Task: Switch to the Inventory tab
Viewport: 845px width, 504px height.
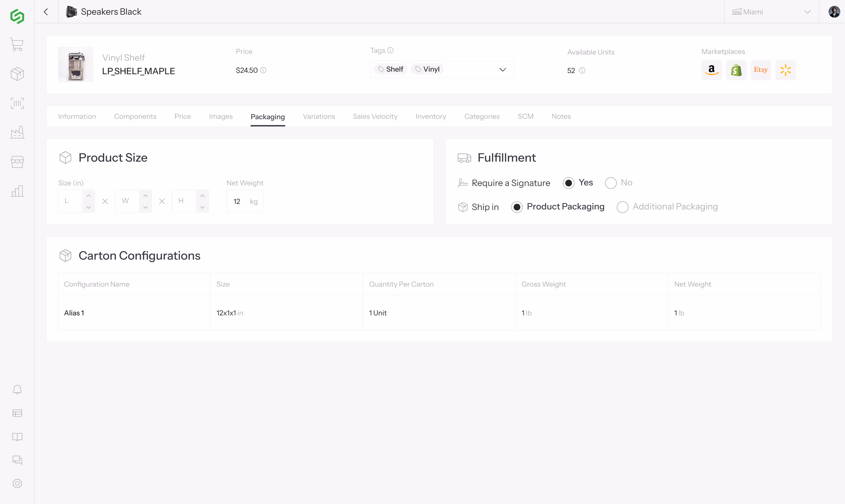Action: click(x=431, y=116)
